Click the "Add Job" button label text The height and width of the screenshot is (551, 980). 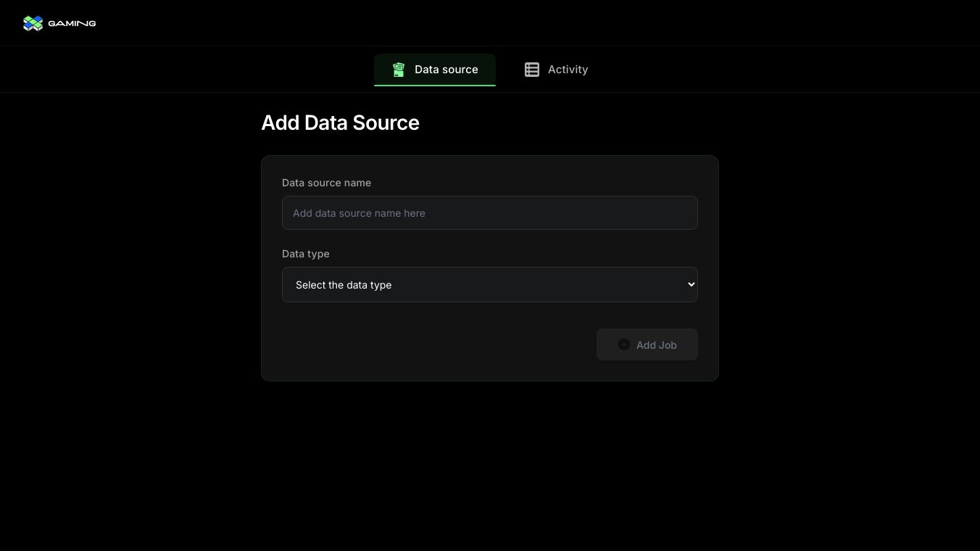tap(656, 345)
